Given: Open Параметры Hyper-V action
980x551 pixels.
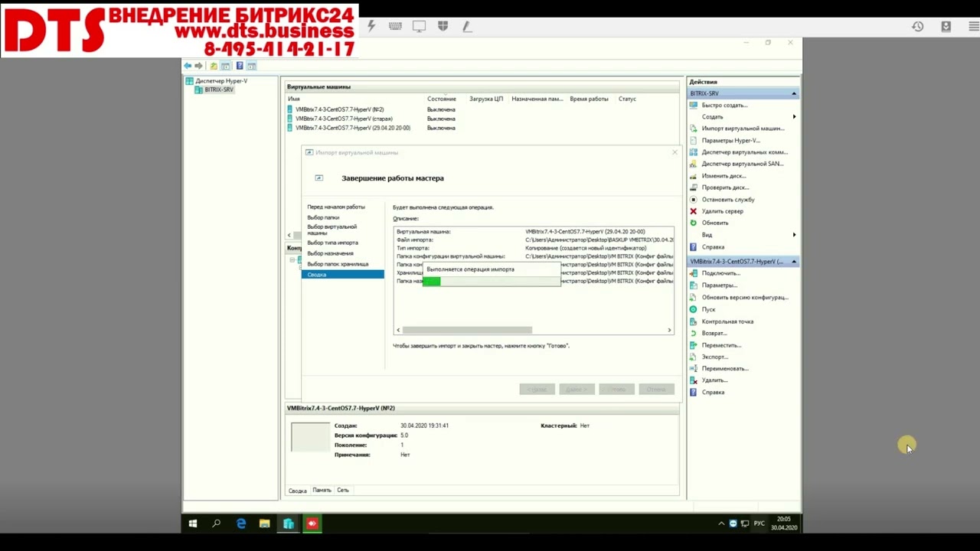Looking at the screenshot, I should pyautogui.click(x=730, y=140).
